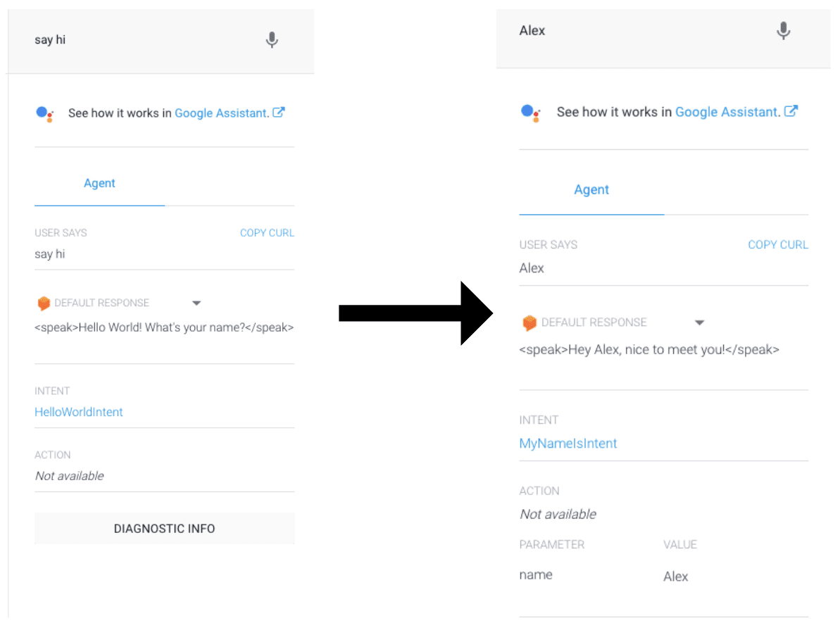The width and height of the screenshot is (840, 628).
Task: Open MyNameIsIntent intent link
Action: pyautogui.click(x=568, y=444)
